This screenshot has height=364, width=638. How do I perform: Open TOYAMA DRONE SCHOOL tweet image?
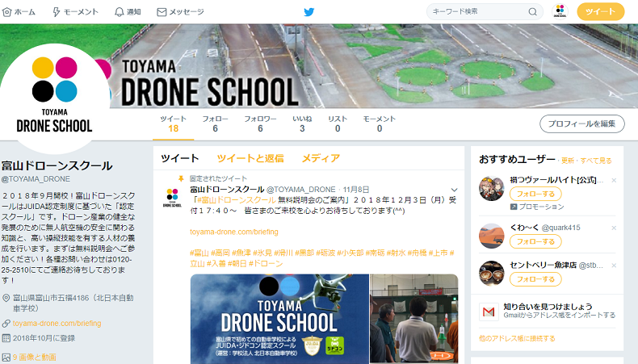(x=279, y=319)
